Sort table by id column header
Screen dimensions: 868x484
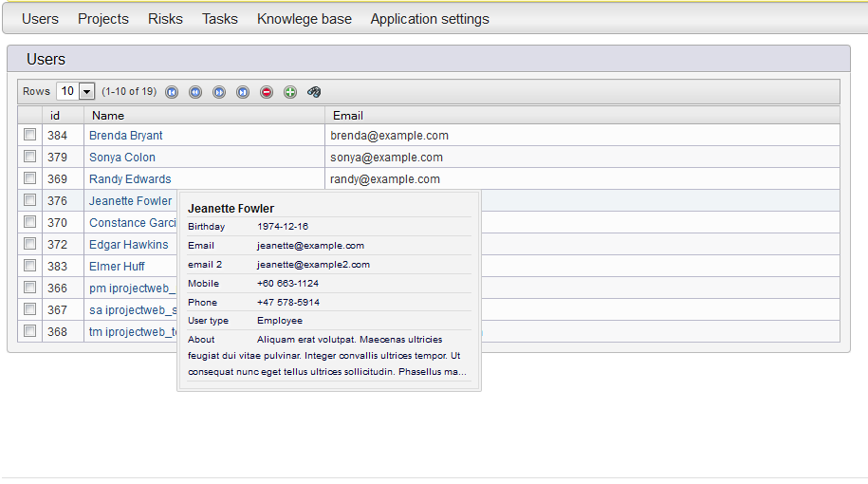[x=63, y=115]
